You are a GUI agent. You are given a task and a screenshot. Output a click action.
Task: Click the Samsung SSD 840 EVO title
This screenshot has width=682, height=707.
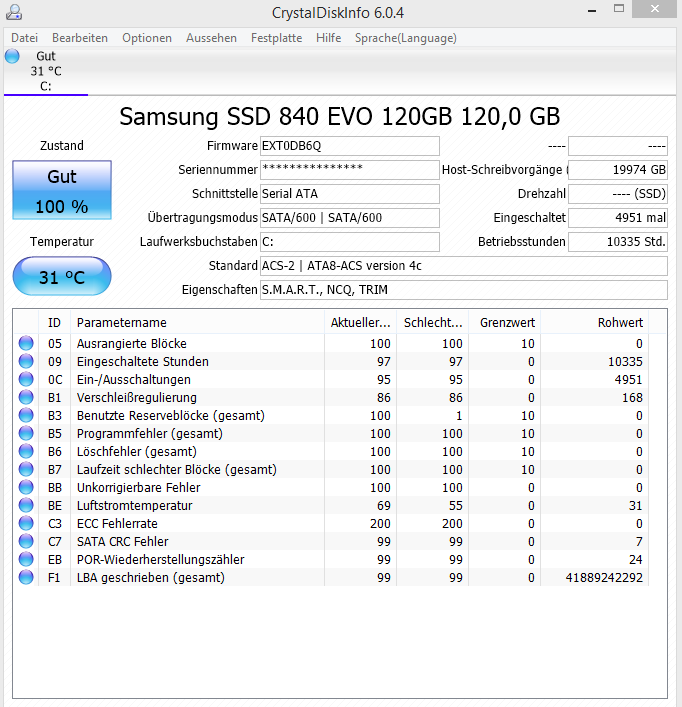coord(339,116)
